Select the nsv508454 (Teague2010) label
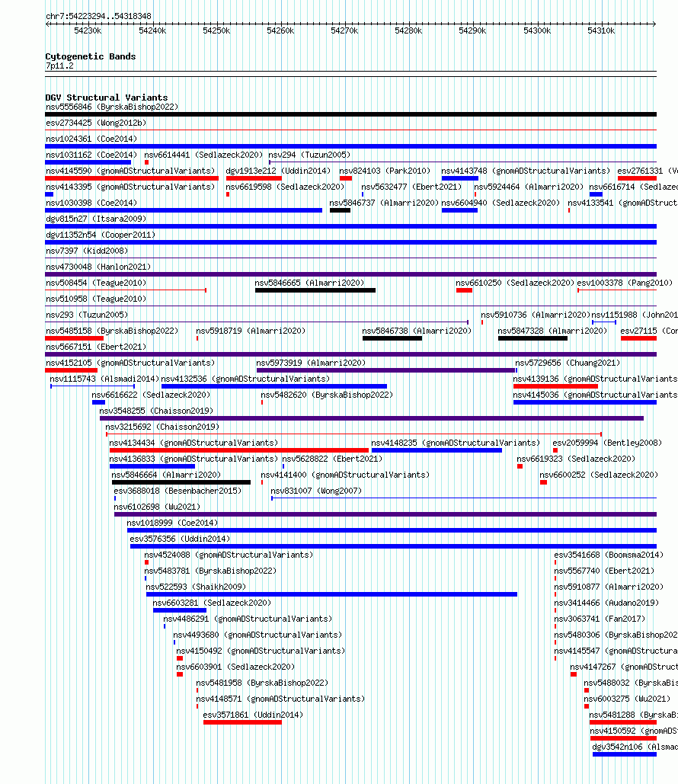This screenshot has width=678, height=784. pyautogui.click(x=95, y=283)
